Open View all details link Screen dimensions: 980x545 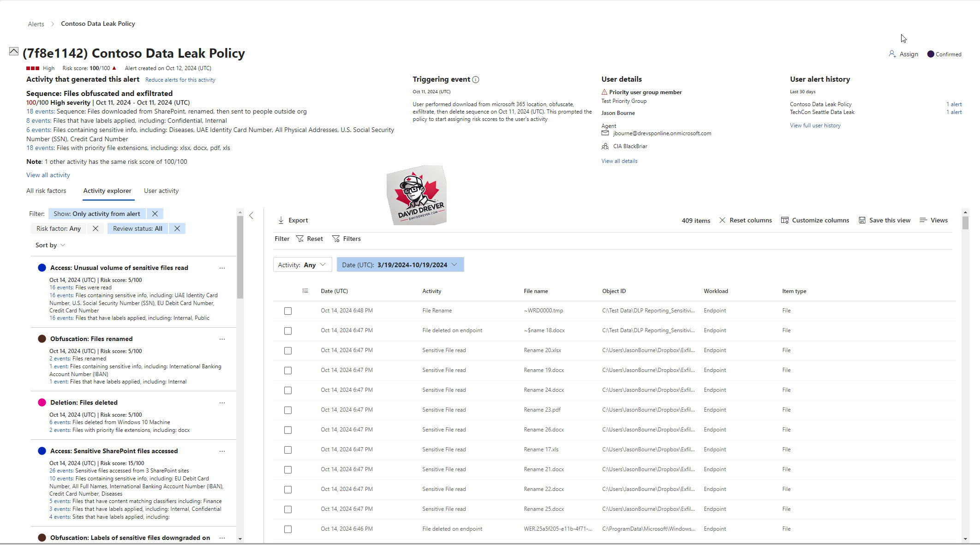tap(619, 161)
